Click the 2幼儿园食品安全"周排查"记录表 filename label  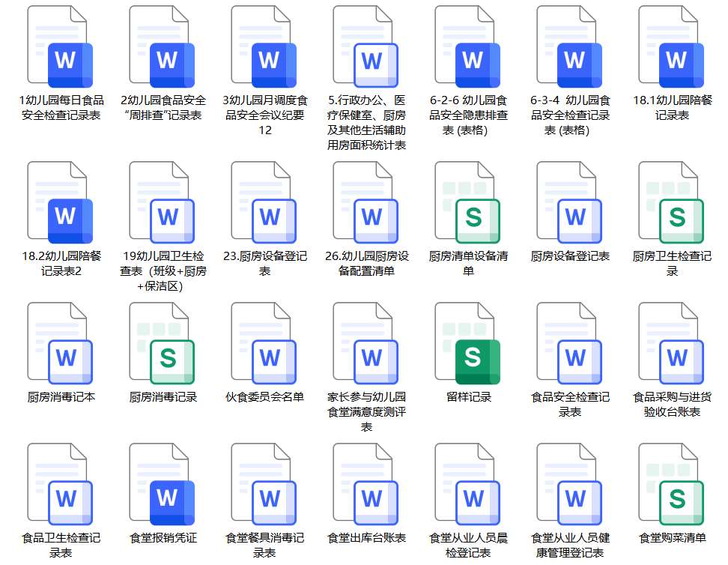tap(163, 107)
